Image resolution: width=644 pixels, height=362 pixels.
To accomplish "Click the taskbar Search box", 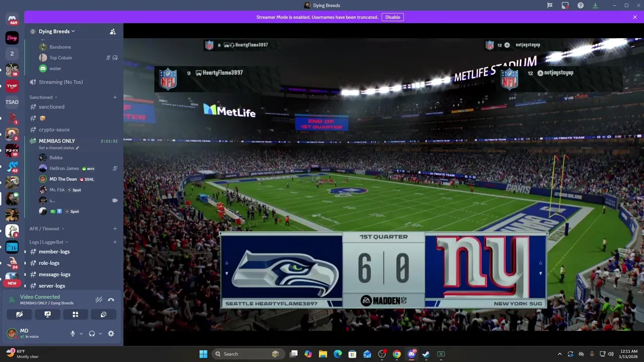I will tap(247, 354).
